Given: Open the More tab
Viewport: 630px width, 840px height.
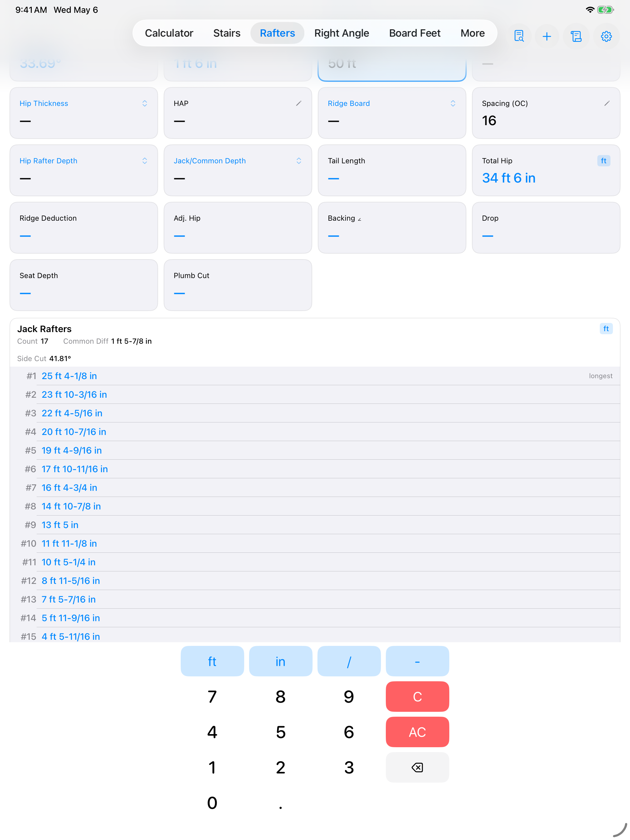Looking at the screenshot, I should tap(472, 33).
